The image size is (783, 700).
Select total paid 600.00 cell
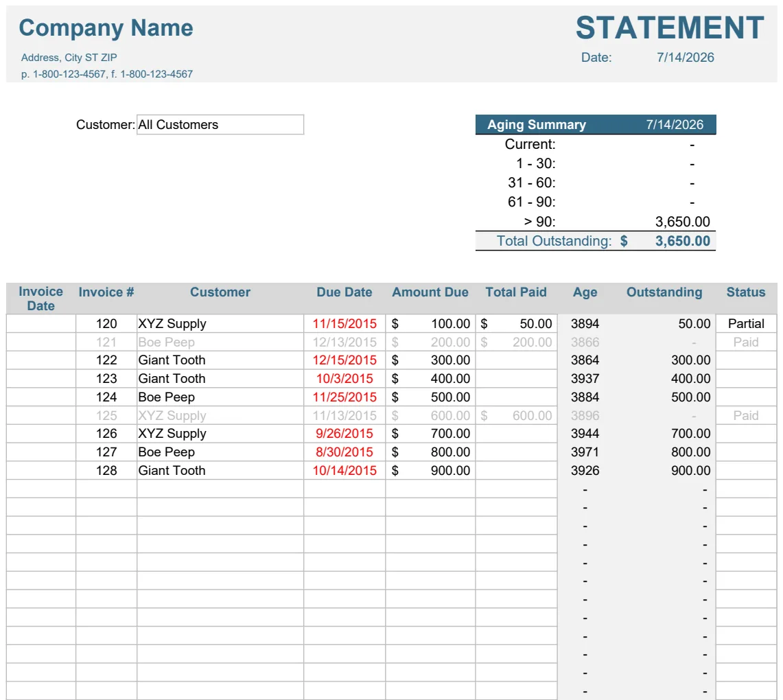click(516, 415)
